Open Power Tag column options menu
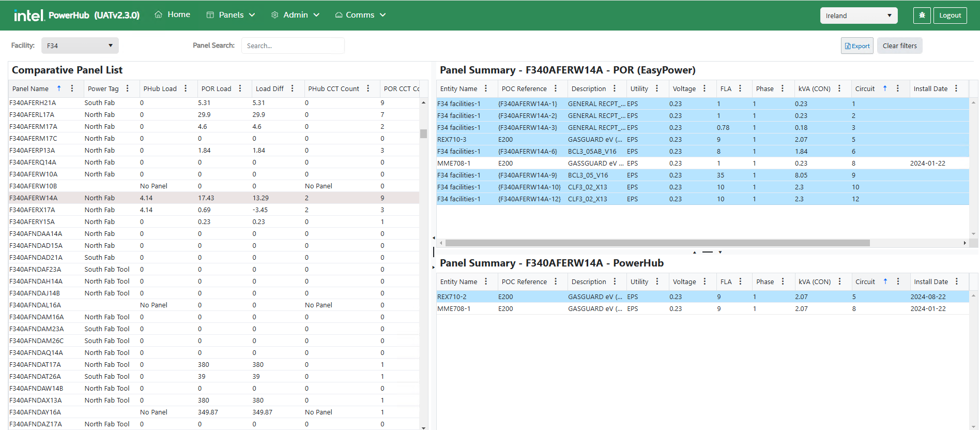 (128, 88)
